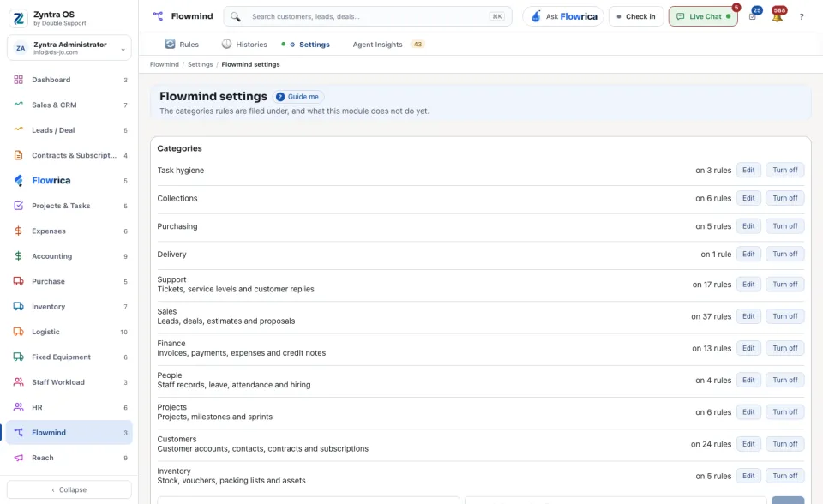Open the tasks checklist icon with badge 25
This screenshot has height=504, width=823.
click(x=753, y=16)
